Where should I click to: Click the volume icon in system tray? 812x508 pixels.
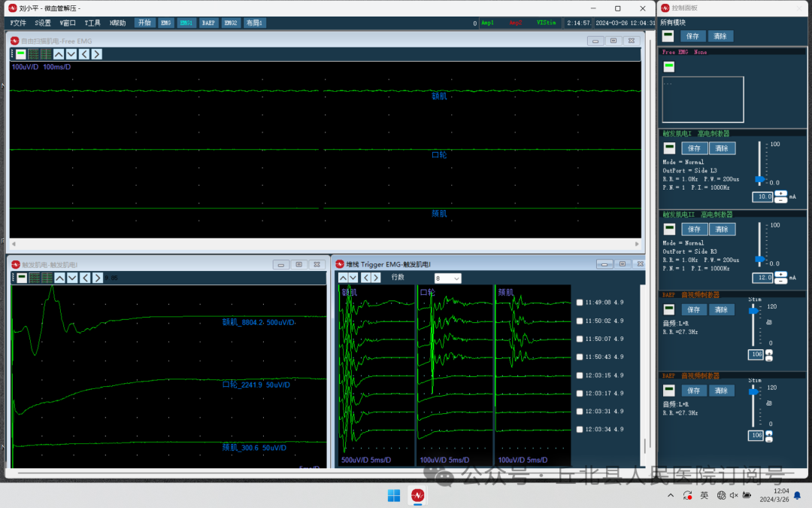point(734,495)
